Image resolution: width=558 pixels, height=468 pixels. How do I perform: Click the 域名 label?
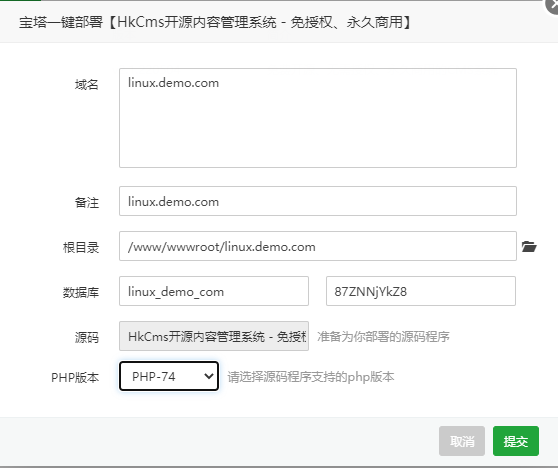tap(86, 85)
